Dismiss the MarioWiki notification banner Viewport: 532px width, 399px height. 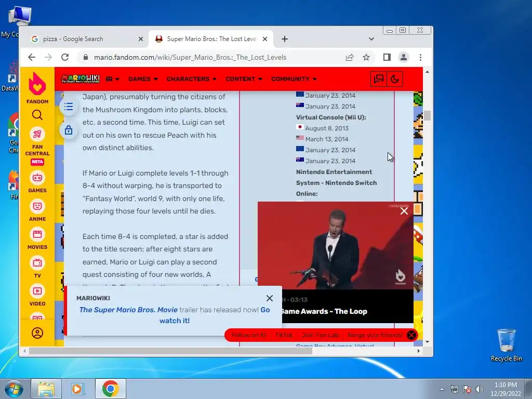(x=270, y=298)
